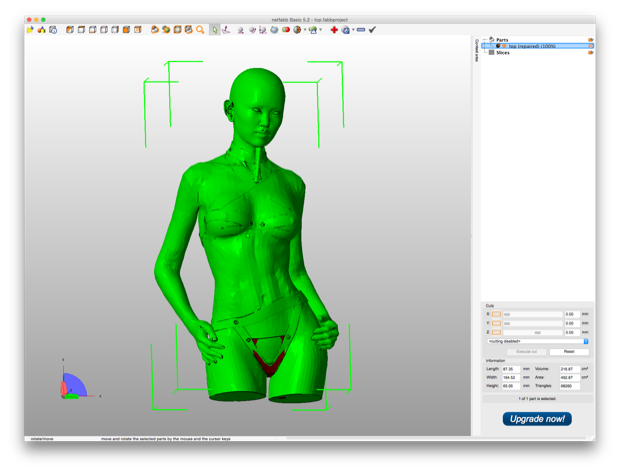Screen dimensions: 620x474
Task: Click the black checkmark toolbar icon
Action: click(x=372, y=30)
